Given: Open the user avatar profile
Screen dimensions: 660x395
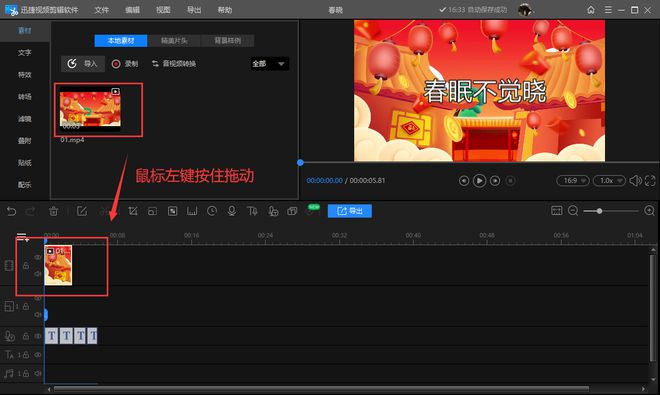Looking at the screenshot, I should (525, 9).
